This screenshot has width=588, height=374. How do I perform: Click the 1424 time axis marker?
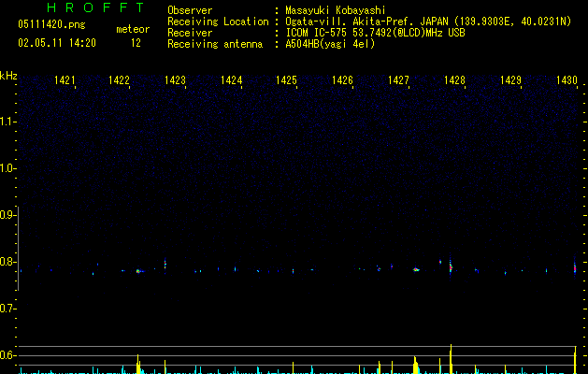tap(232, 80)
